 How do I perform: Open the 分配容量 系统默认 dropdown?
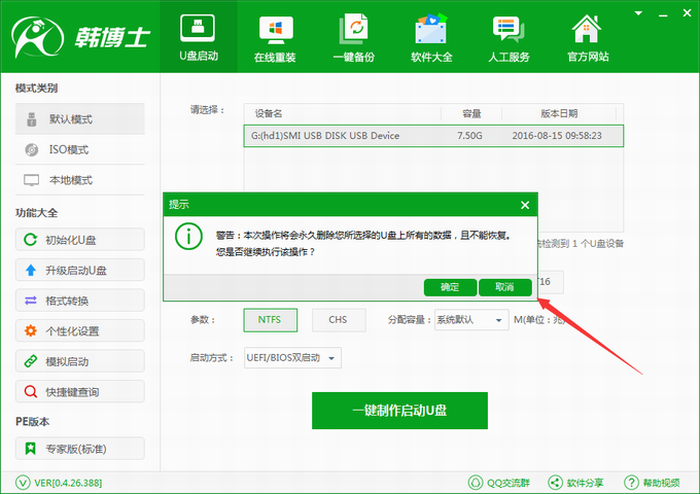tap(470, 320)
